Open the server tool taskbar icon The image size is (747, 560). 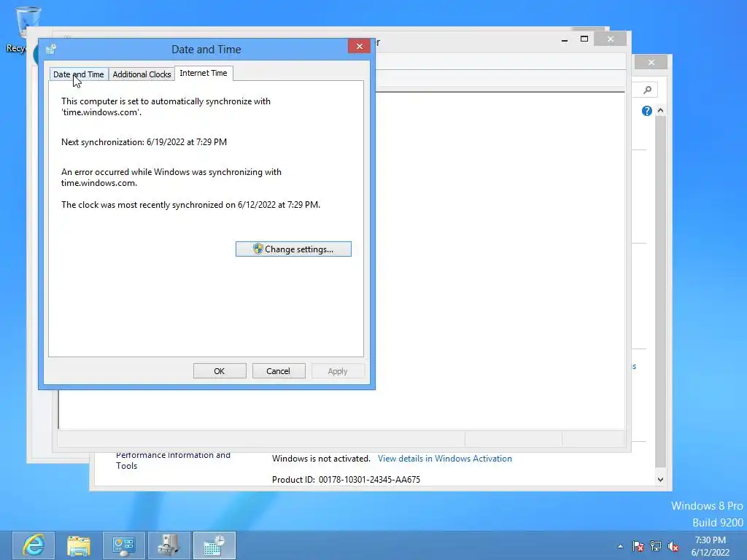tap(169, 545)
